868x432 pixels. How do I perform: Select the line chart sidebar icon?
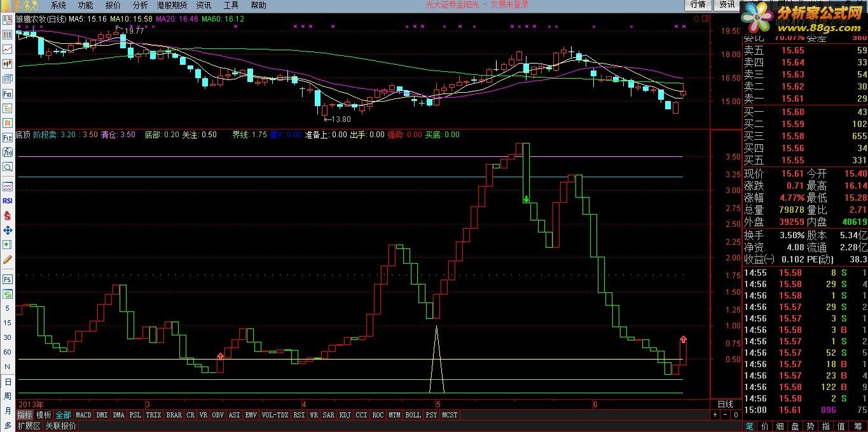tap(8, 49)
